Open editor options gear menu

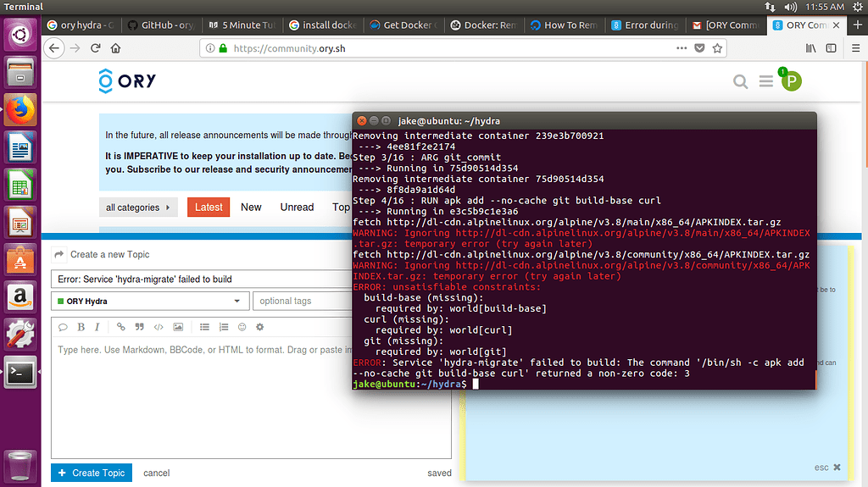259,327
